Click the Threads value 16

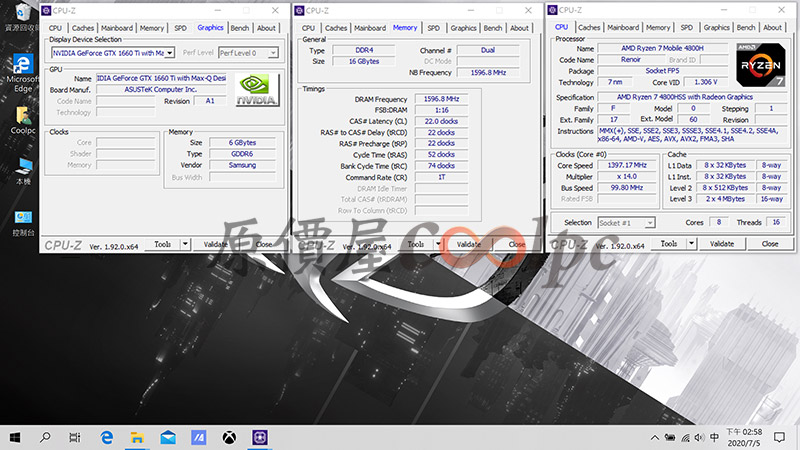pyautogui.click(x=776, y=222)
